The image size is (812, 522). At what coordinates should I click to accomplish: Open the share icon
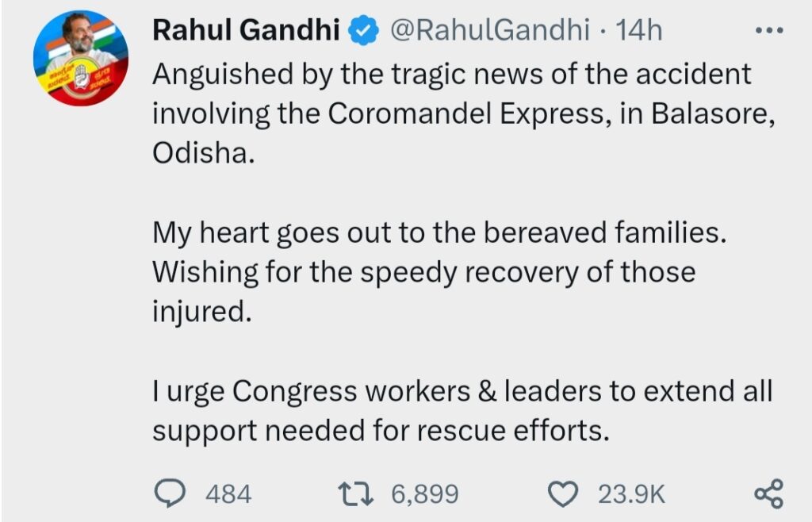click(x=769, y=493)
